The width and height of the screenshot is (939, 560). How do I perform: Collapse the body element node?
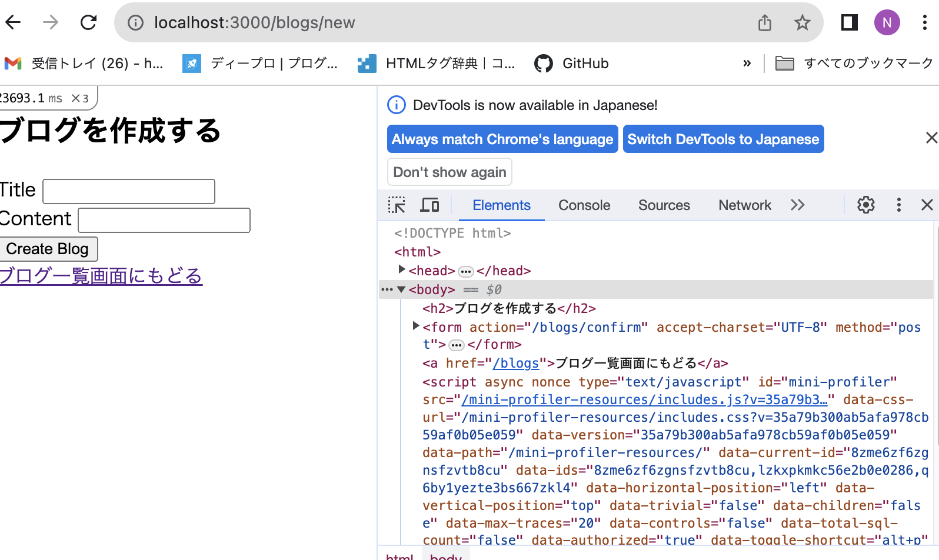click(x=401, y=289)
